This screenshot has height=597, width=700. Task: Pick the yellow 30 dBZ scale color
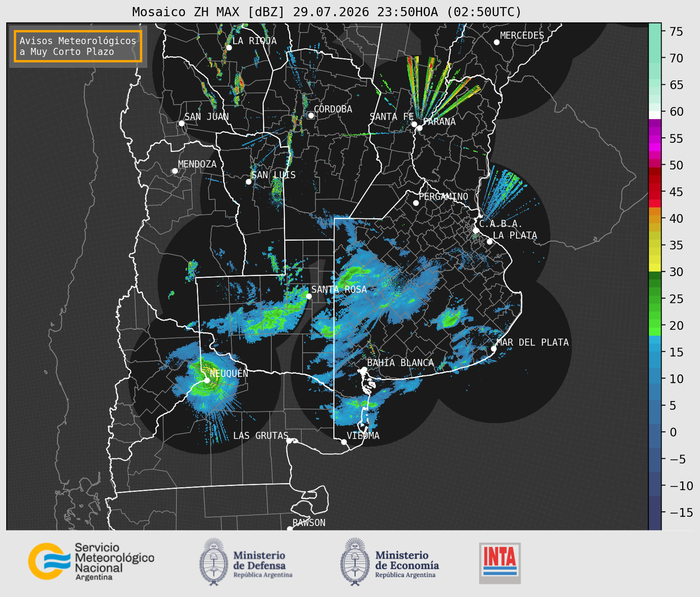(x=655, y=267)
